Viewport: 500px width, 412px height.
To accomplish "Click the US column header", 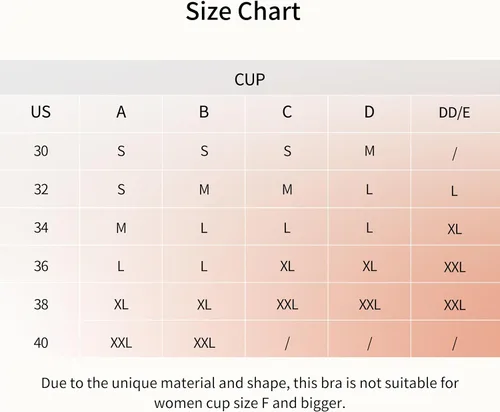I will 41,112.
